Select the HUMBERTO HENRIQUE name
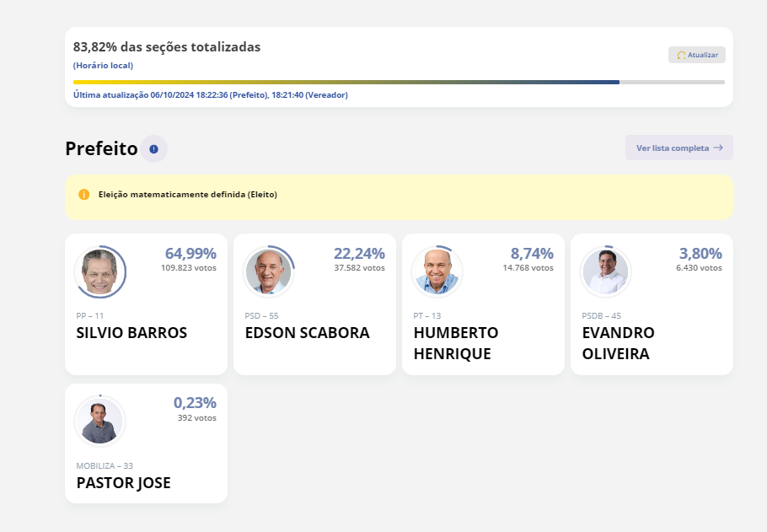Image resolution: width=767 pixels, height=532 pixels. [x=455, y=343]
